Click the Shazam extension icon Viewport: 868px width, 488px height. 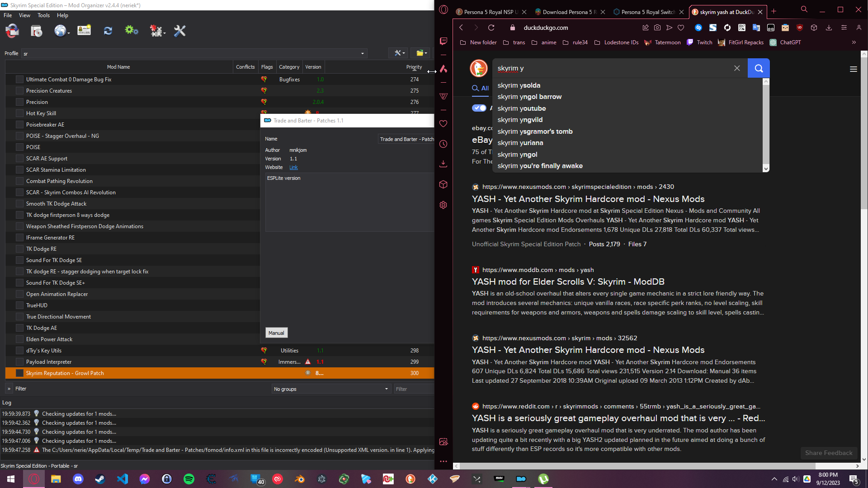point(698,28)
